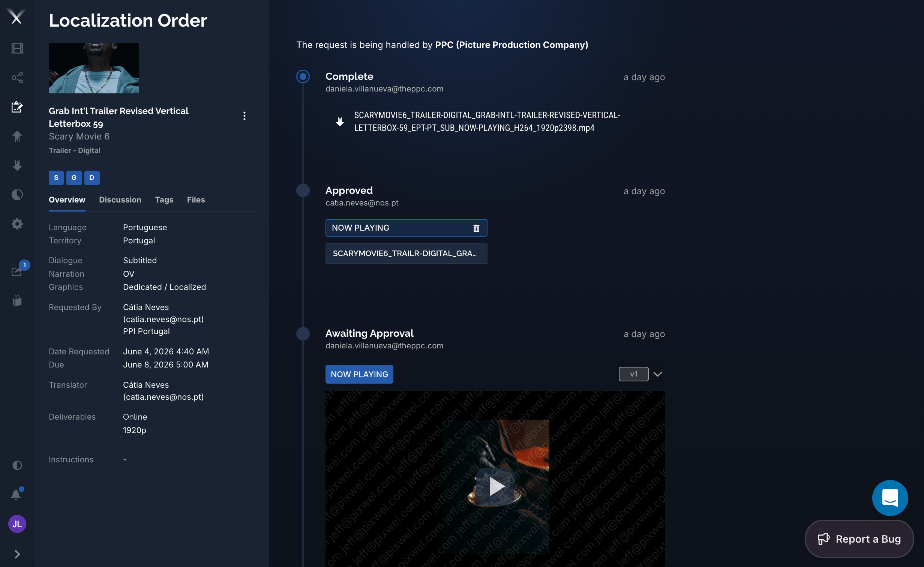Play the watermarked preview video

click(x=495, y=486)
